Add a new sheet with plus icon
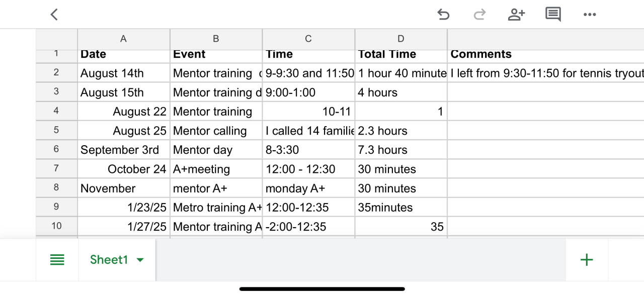 point(587,260)
